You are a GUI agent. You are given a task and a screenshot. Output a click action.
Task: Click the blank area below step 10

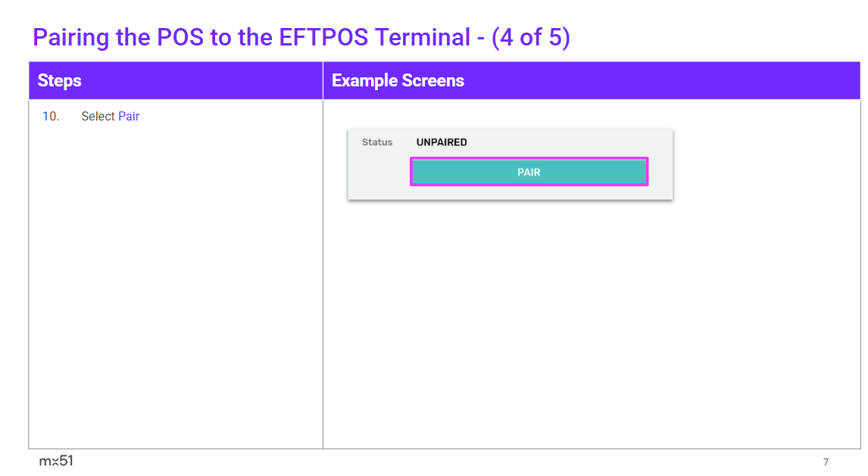tap(176, 288)
